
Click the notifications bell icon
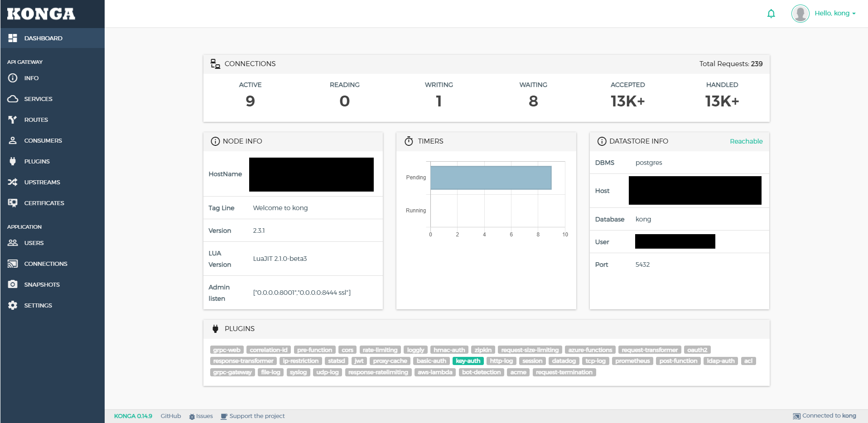tap(771, 14)
